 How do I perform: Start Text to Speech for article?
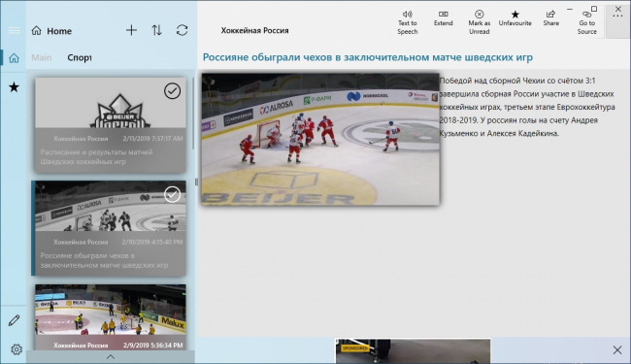coord(408,22)
